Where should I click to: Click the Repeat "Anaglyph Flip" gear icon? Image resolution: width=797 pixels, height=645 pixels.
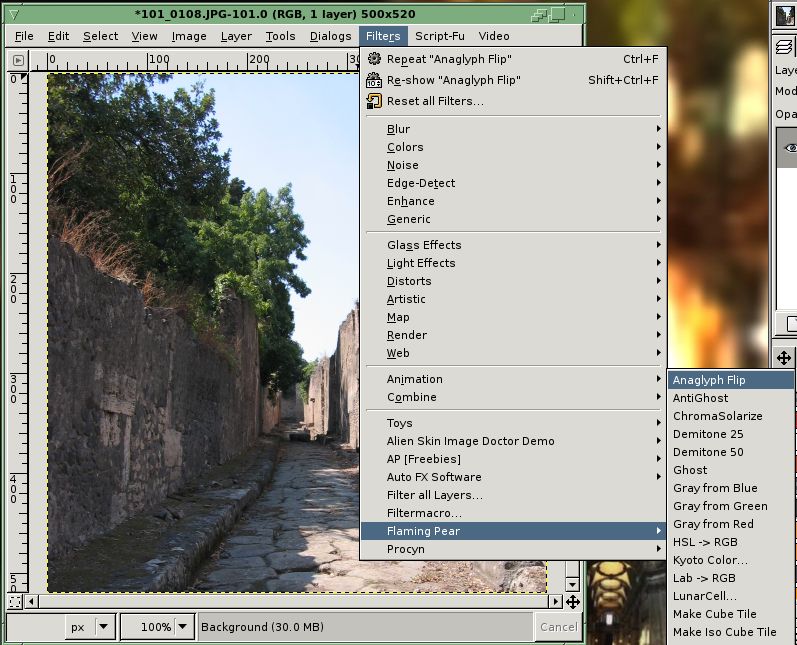click(374, 59)
